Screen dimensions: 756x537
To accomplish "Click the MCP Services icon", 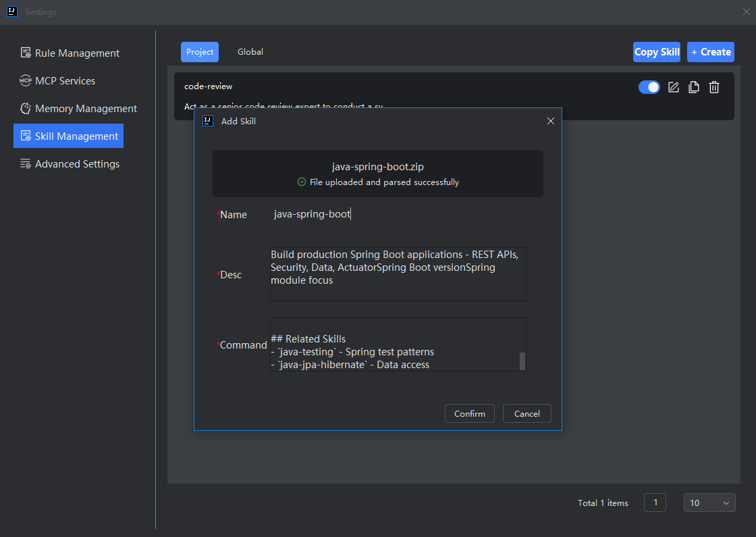I will pyautogui.click(x=26, y=80).
